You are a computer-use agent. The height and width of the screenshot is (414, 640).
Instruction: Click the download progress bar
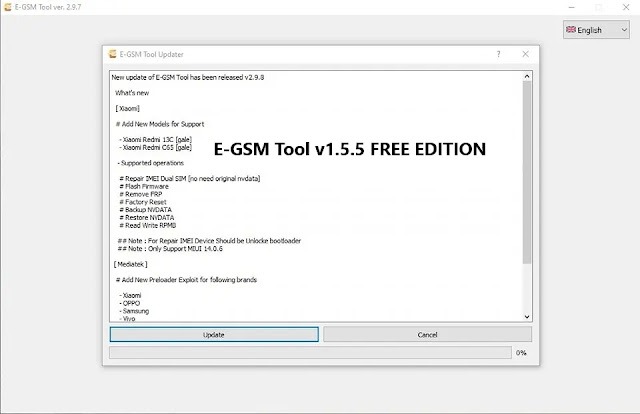point(308,352)
